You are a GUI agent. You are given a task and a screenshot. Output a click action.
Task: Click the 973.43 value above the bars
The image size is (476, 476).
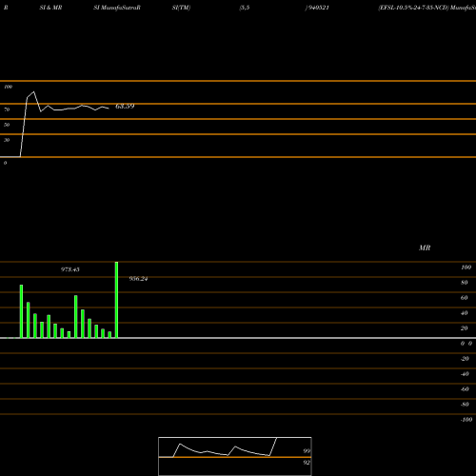[x=70, y=269]
